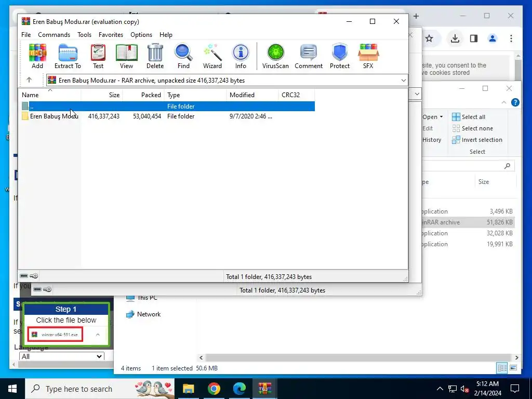Open the Language All dropdown
532x399 pixels.
[61, 356]
